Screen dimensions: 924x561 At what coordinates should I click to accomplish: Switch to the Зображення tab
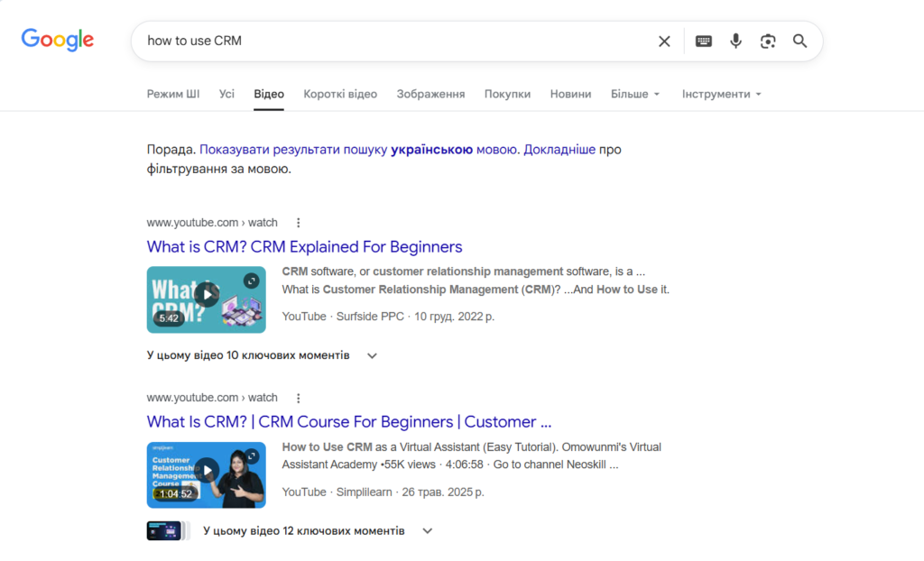430,94
